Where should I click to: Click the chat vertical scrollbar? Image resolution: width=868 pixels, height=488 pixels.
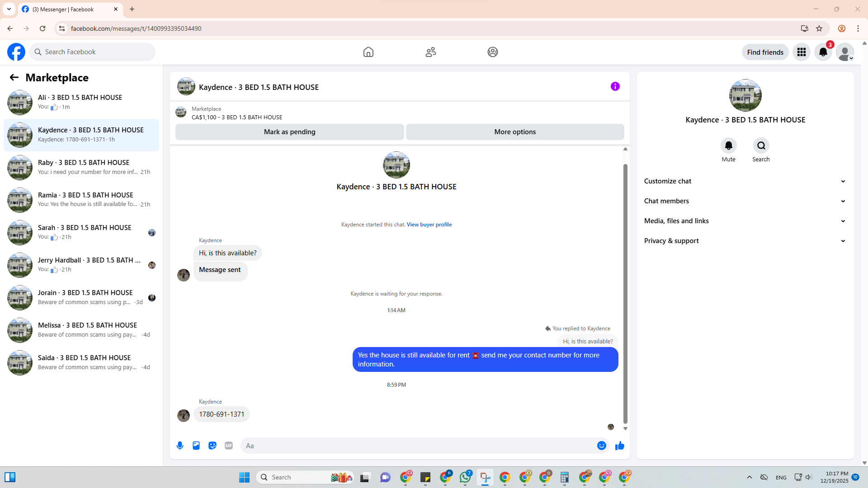click(x=625, y=294)
